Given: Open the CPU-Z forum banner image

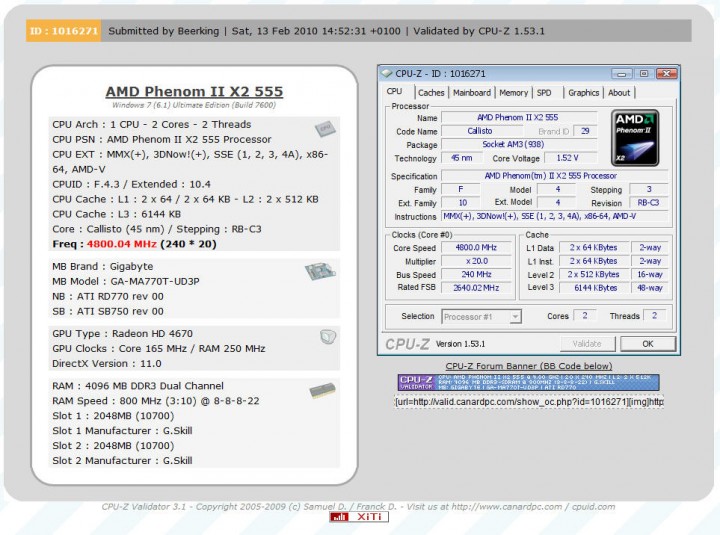Looking at the screenshot, I should coord(529,383).
